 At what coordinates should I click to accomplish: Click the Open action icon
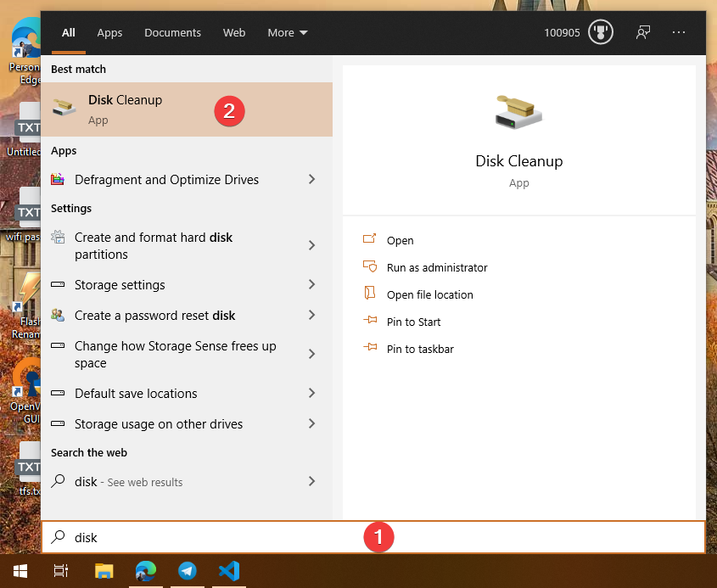pos(369,238)
